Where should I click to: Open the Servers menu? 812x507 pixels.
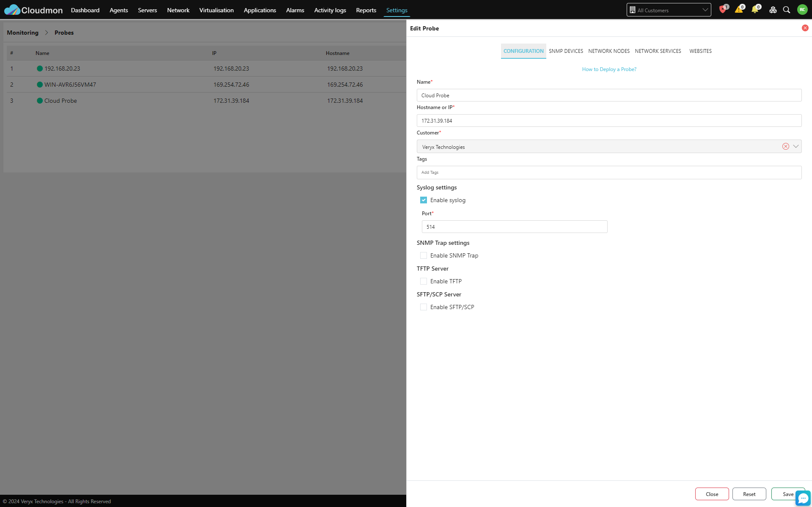click(147, 10)
